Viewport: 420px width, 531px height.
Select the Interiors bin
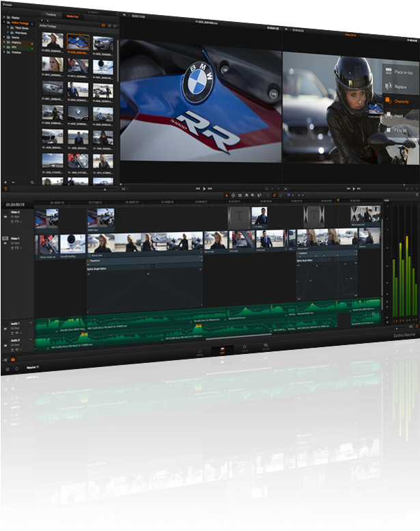tap(18, 42)
